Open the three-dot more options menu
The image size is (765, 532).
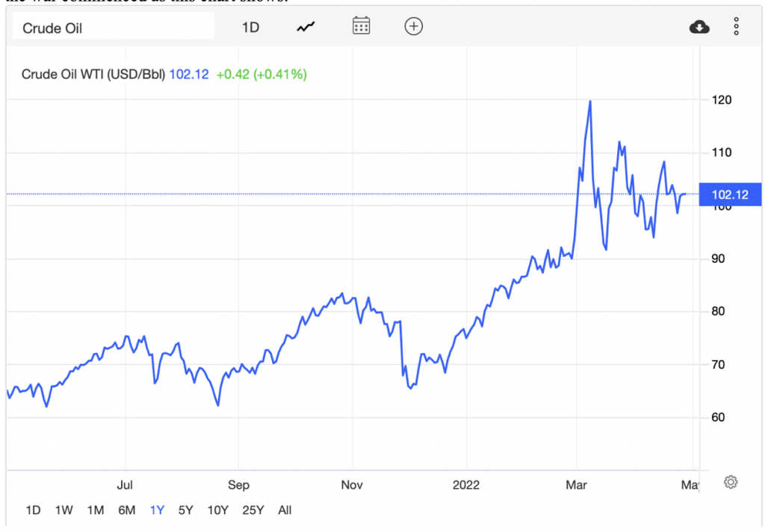click(x=736, y=26)
